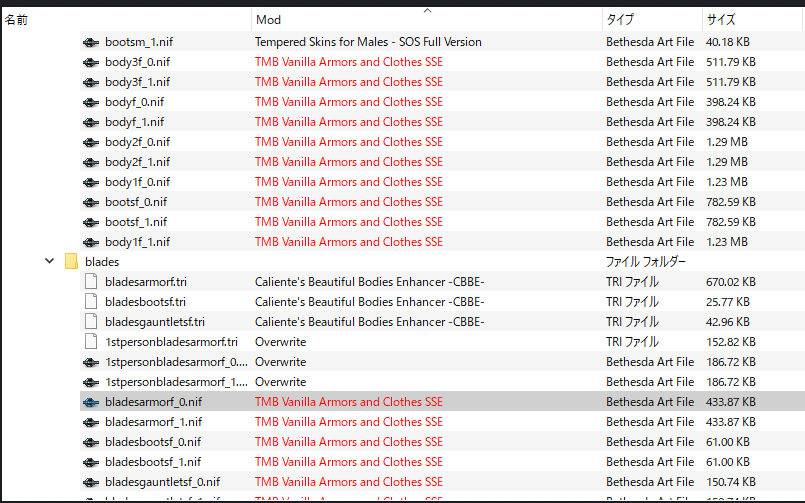Select bladesbootsf_0.nif file name

153,442
